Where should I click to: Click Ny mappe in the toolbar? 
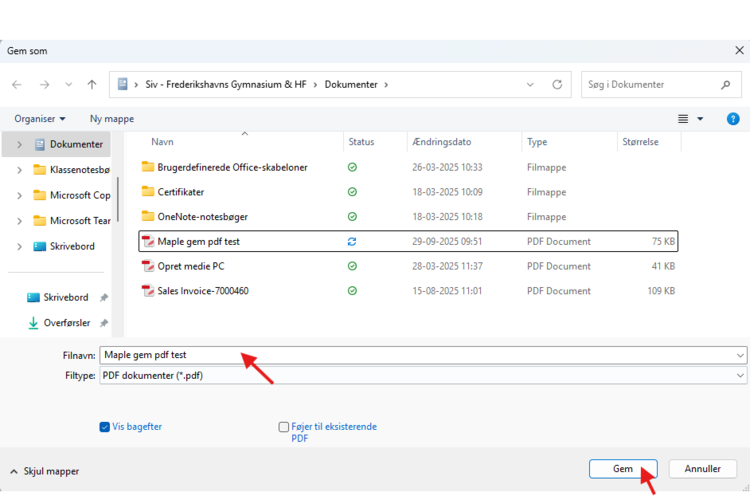click(x=111, y=119)
